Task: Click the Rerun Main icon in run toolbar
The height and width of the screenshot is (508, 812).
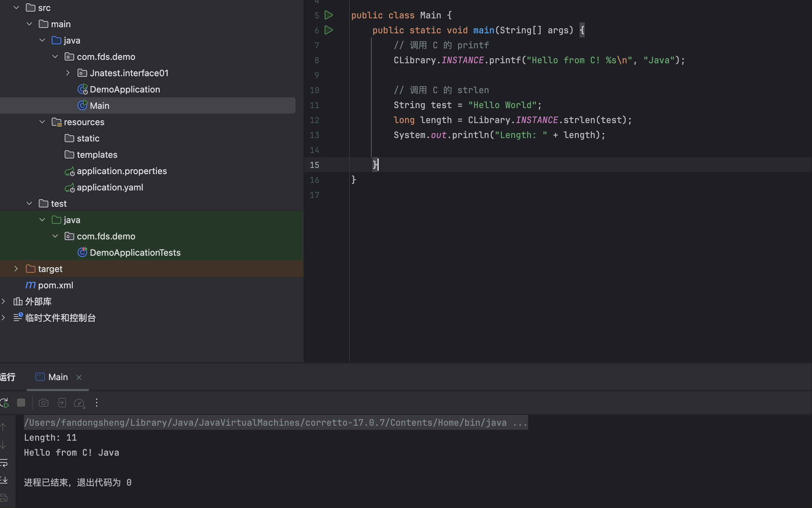Action: pyautogui.click(x=5, y=403)
